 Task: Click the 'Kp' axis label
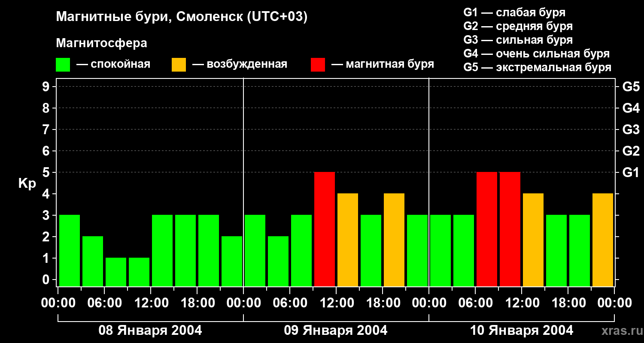click(x=27, y=184)
